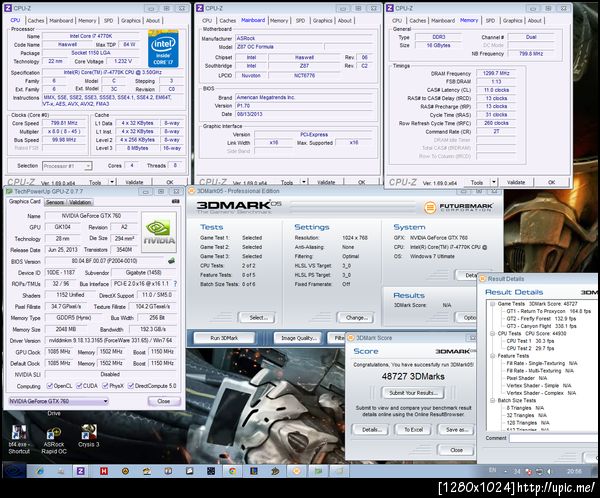This screenshot has width=600, height=498.
Task: Launch Internet Explorer from the taskbar
Action: point(40,471)
